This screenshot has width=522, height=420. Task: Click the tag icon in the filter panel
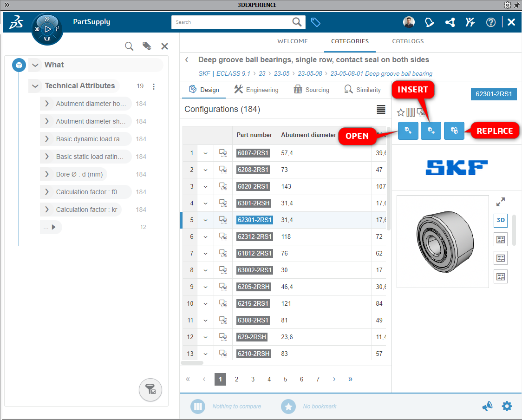coord(147,46)
